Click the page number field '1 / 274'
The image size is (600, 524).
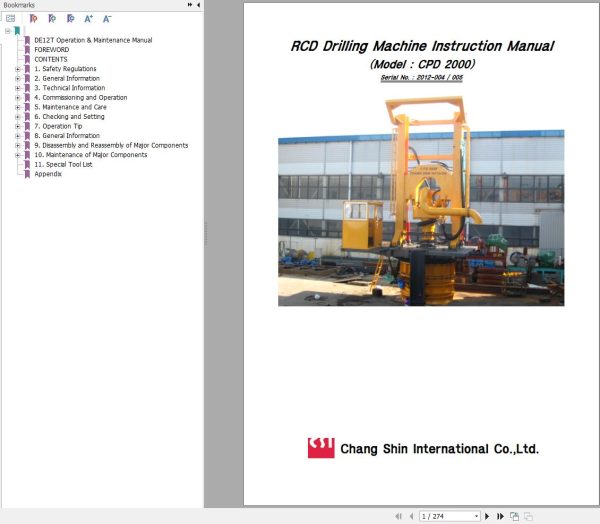pyautogui.click(x=446, y=516)
